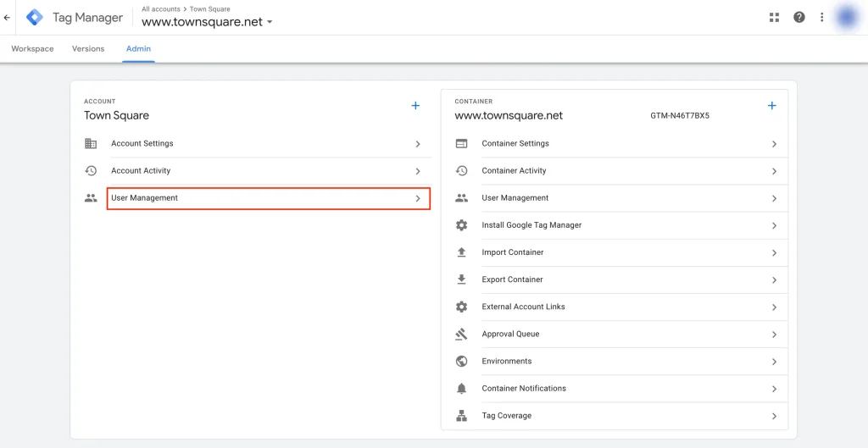Screen dimensions: 868x448
Task: Open the Google apps grid icon
Action: (x=774, y=17)
